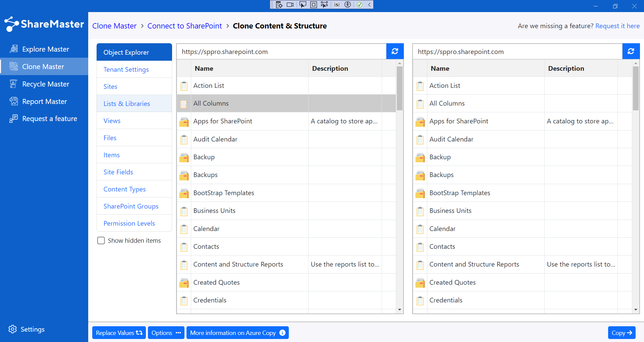Screen dimensions: 644x342
Task: Click BootStrap Templates icon in left pane
Action: click(184, 193)
